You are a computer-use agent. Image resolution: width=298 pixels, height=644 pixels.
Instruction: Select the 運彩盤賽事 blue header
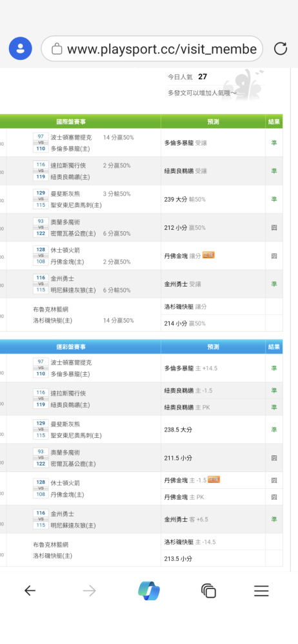(x=71, y=346)
